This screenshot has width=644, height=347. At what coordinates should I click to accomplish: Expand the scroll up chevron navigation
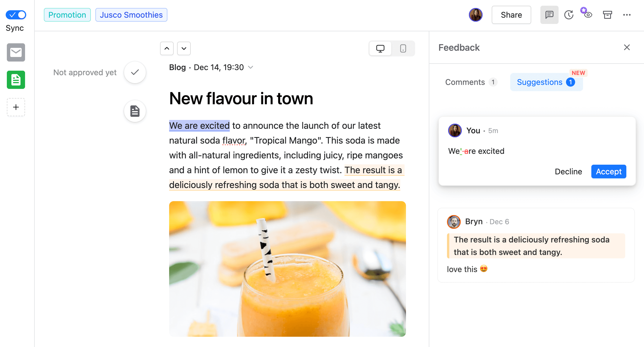[167, 48]
